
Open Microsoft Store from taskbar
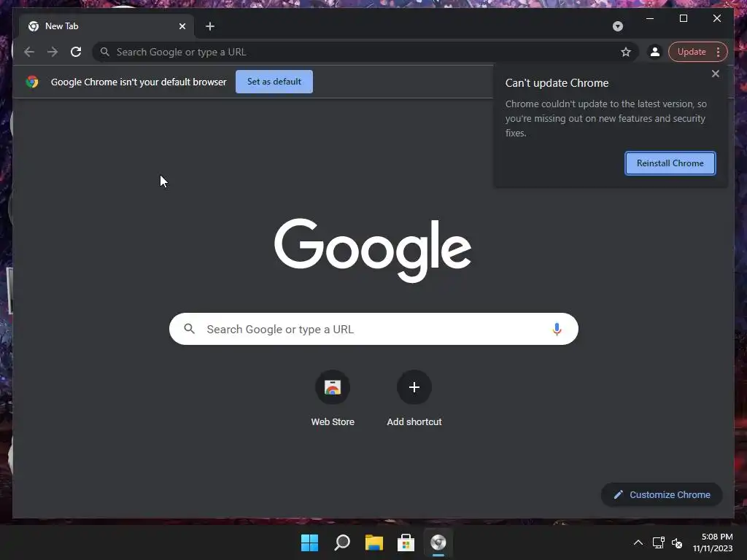pyautogui.click(x=406, y=542)
